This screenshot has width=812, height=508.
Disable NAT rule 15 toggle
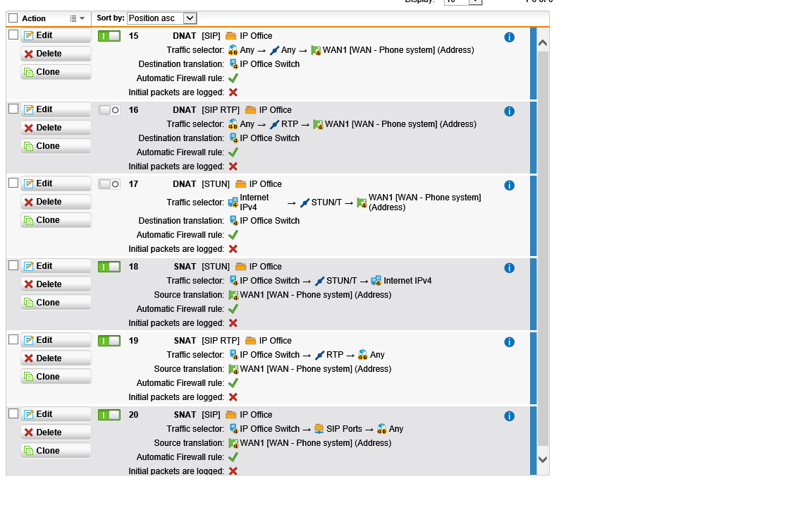(109, 36)
